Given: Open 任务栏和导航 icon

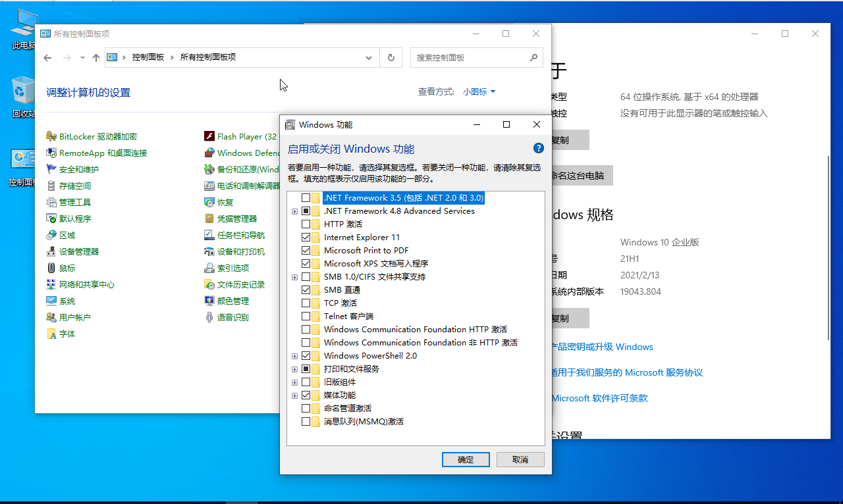Looking at the screenshot, I should tap(209, 235).
